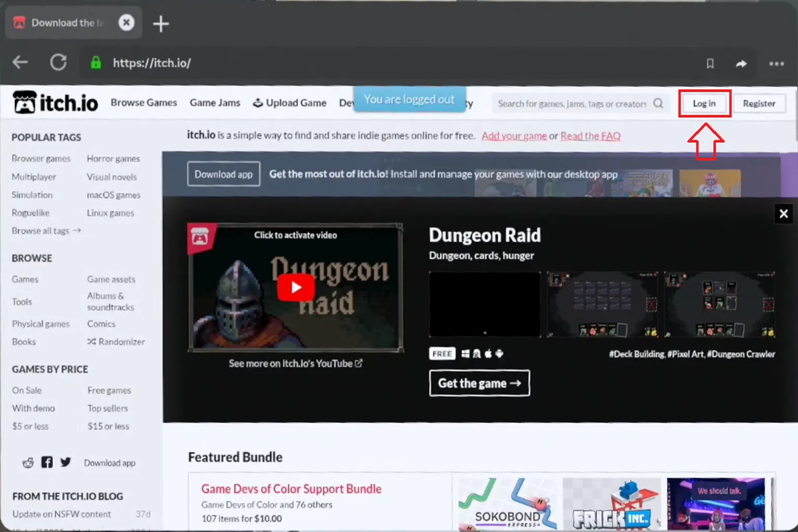This screenshot has width=798, height=532.
Task: View games $5 or less
Action: click(x=30, y=426)
